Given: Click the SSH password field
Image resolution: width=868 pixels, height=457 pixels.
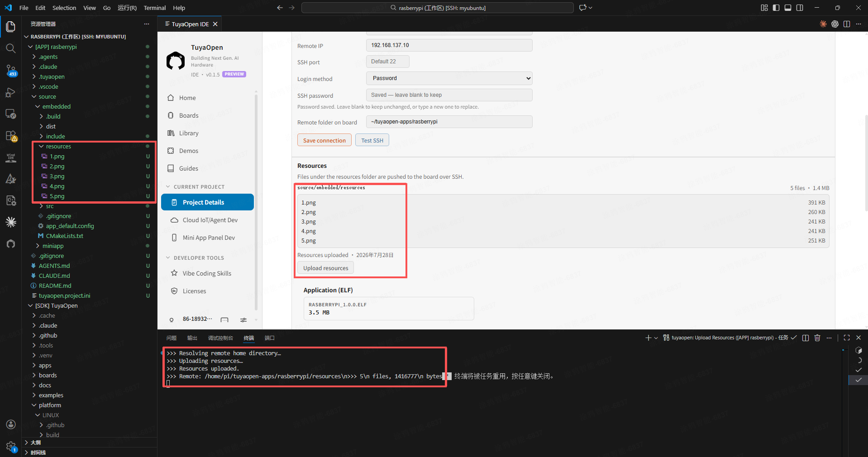Looking at the screenshot, I should coord(449,95).
